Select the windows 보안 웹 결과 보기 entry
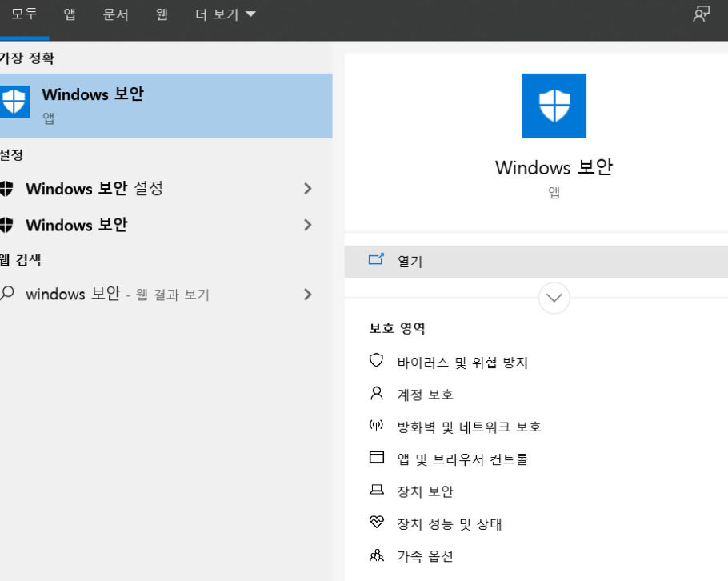Screen dimensions: 728x581 click(118, 294)
